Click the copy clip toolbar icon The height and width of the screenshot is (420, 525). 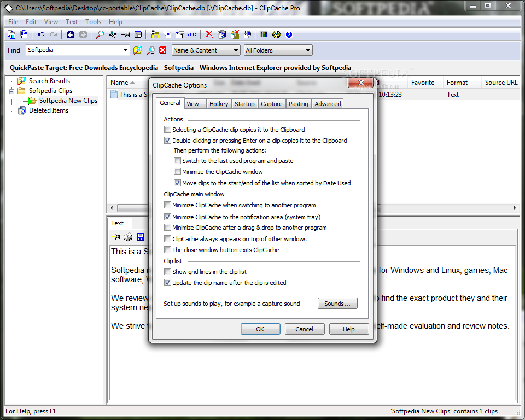point(11,34)
